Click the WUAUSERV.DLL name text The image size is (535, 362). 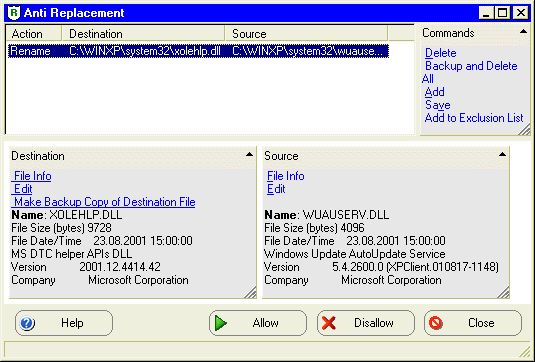click(346, 215)
